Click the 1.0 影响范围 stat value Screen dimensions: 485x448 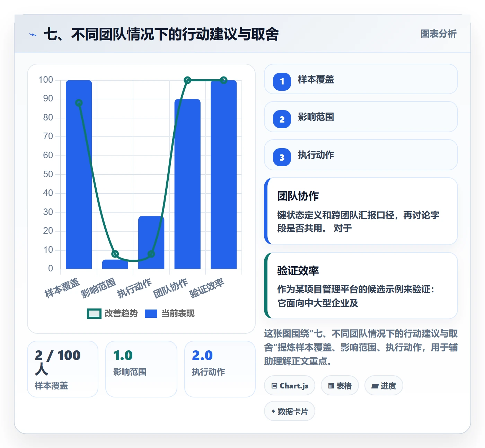point(123,355)
